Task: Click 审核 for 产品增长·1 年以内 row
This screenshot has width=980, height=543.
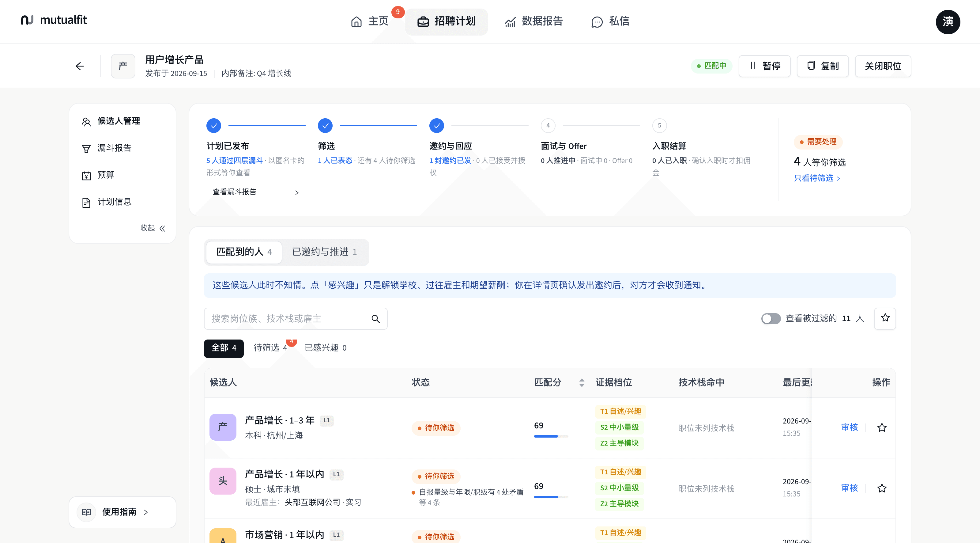Action: 849,488
